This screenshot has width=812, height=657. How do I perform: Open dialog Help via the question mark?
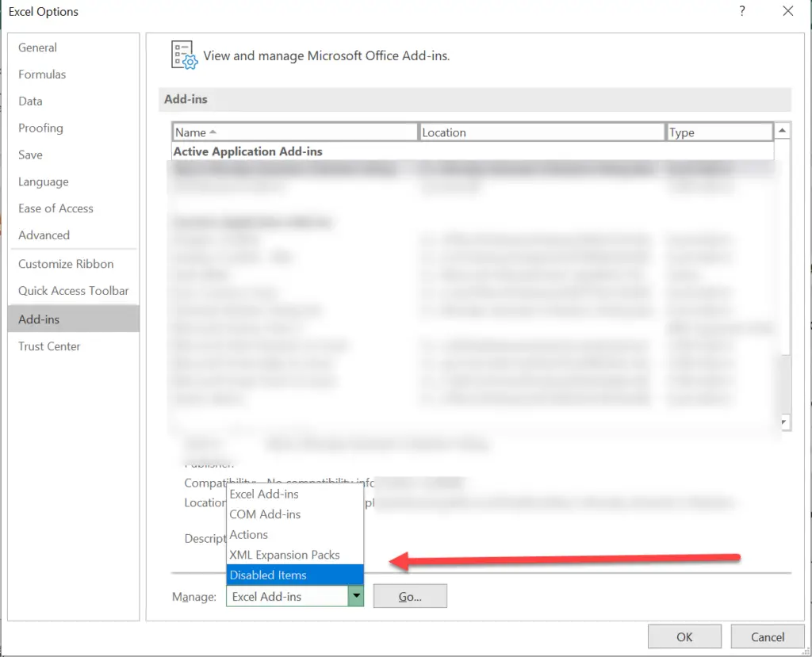click(x=742, y=11)
